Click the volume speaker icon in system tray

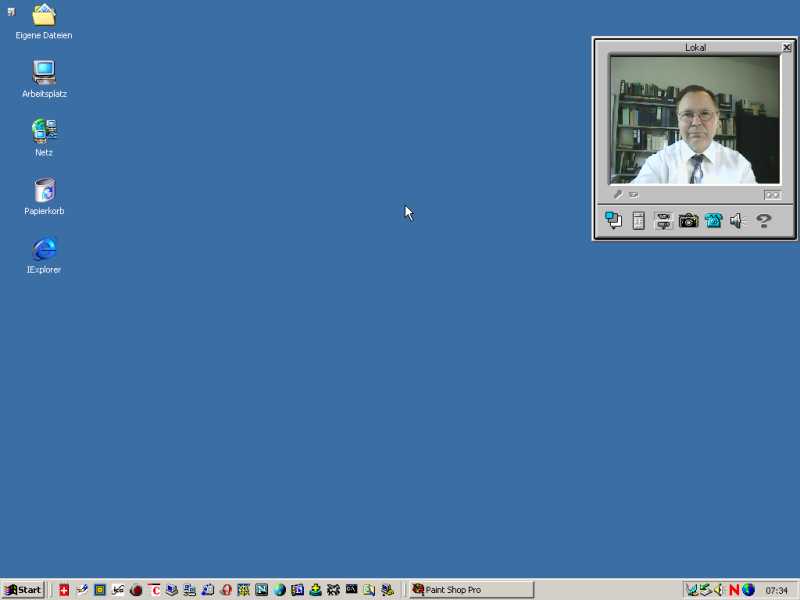[x=719, y=590]
